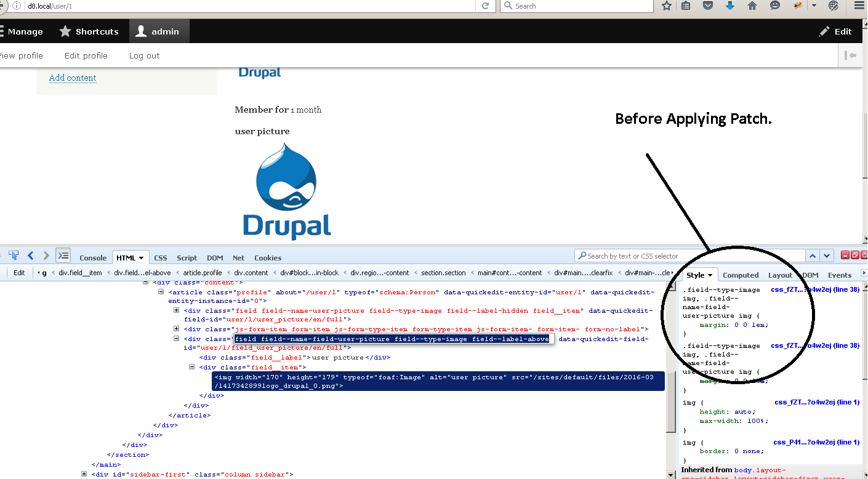This screenshot has width=868, height=479.
Task: Go back in Firebug panel history
Action: [x=30, y=256]
